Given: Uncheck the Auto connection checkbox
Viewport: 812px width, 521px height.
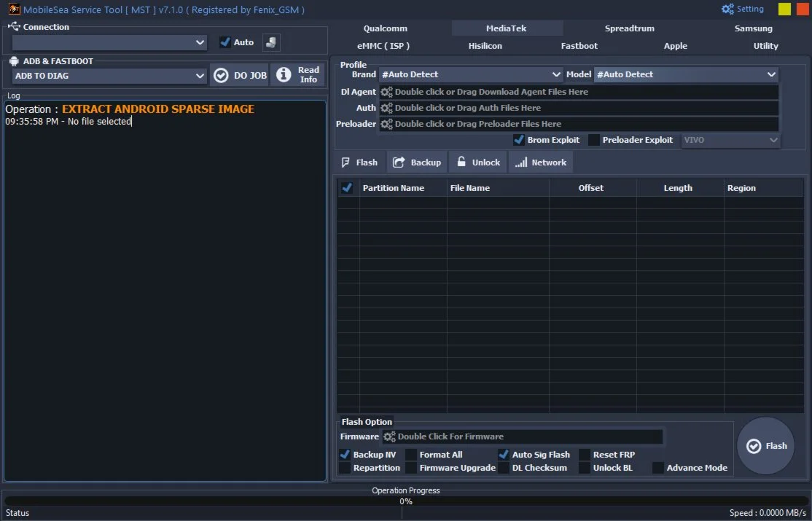Looking at the screenshot, I should (225, 42).
